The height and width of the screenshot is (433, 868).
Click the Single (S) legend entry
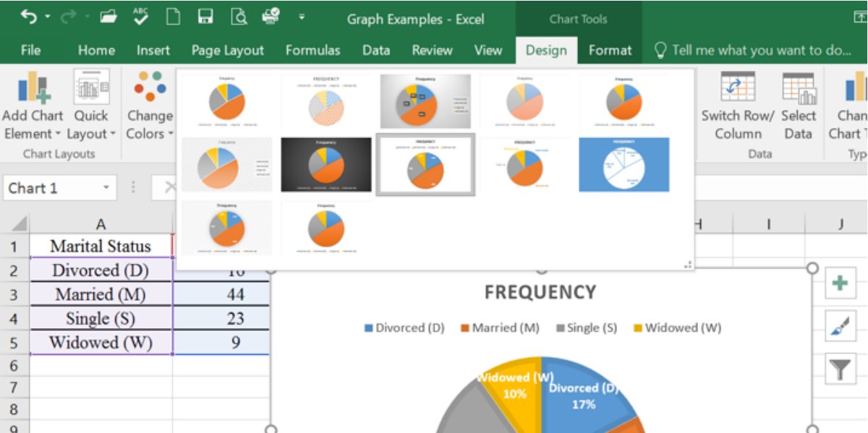tap(587, 327)
